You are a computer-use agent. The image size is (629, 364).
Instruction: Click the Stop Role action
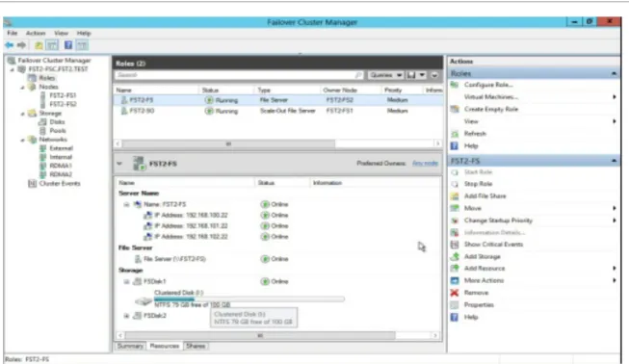478,184
